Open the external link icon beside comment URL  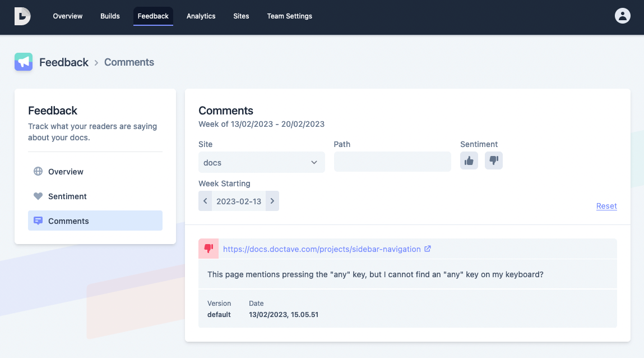428,249
